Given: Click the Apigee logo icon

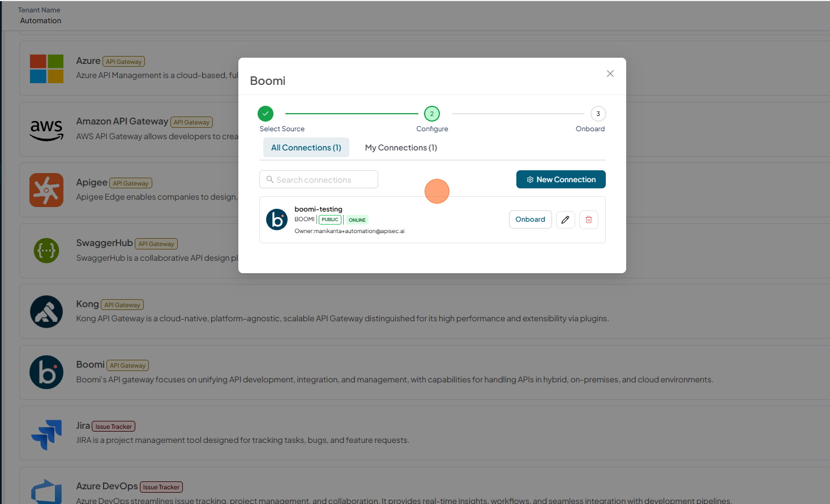Looking at the screenshot, I should coord(46,190).
